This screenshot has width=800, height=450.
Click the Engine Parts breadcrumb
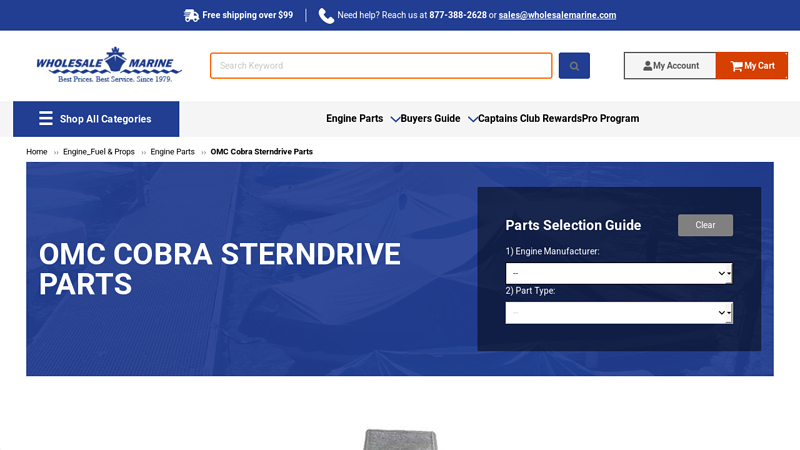pyautogui.click(x=172, y=152)
